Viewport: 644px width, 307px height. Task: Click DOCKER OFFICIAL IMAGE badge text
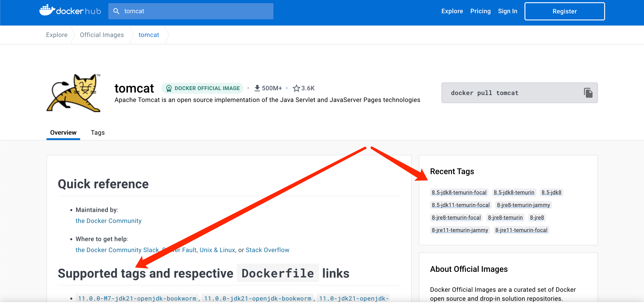tap(207, 88)
